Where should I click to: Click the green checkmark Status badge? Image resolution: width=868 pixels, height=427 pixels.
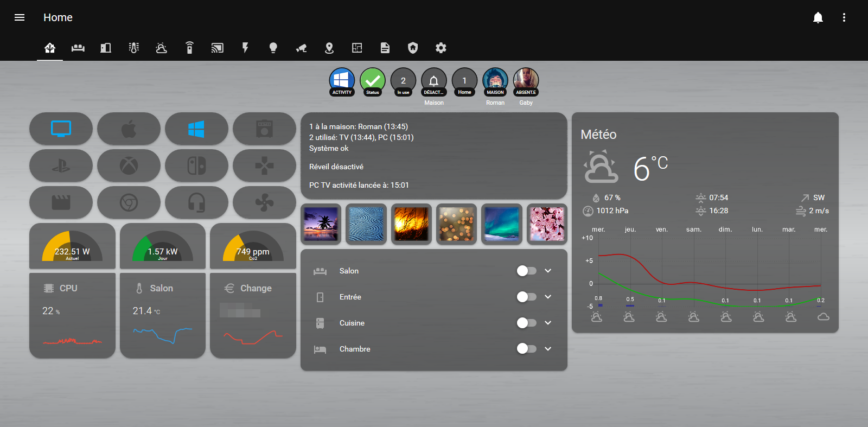coord(373,82)
